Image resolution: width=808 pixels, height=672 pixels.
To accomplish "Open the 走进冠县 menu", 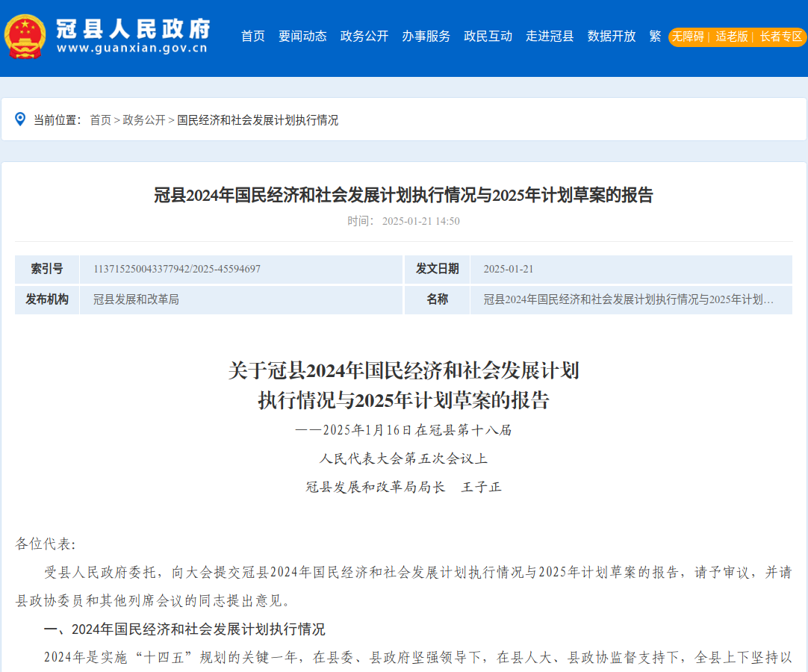I will 550,36.
